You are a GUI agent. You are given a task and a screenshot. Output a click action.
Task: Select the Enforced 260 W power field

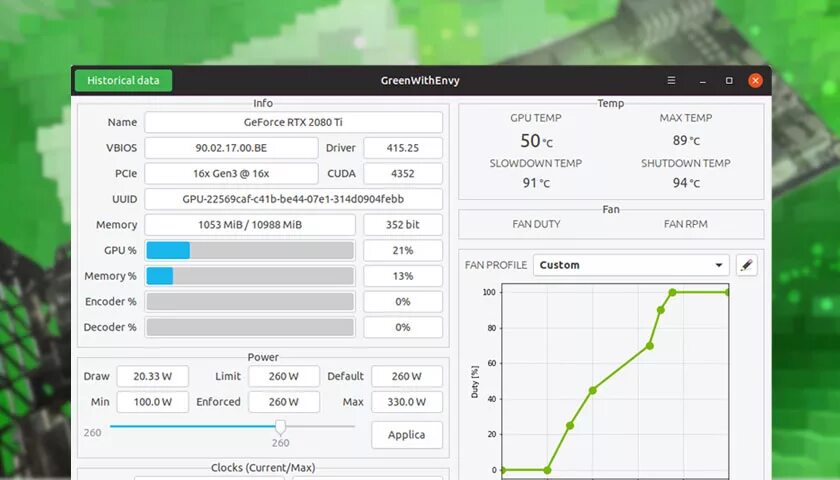284,402
